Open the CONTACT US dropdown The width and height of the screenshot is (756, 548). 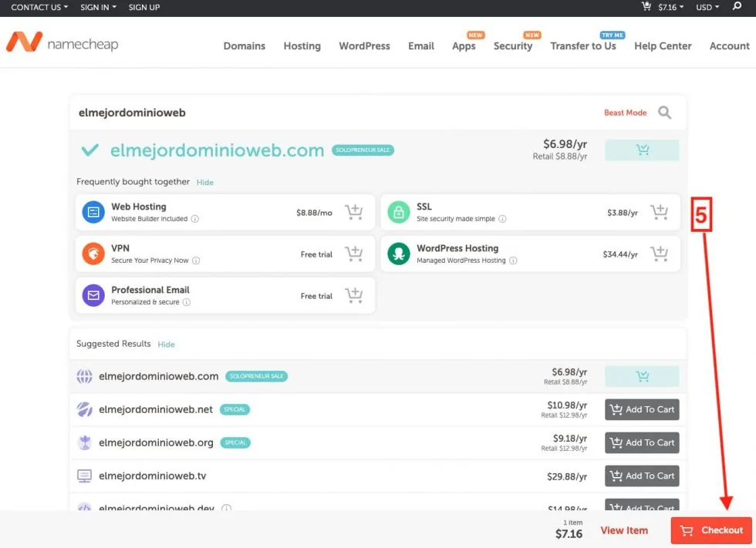39,7
